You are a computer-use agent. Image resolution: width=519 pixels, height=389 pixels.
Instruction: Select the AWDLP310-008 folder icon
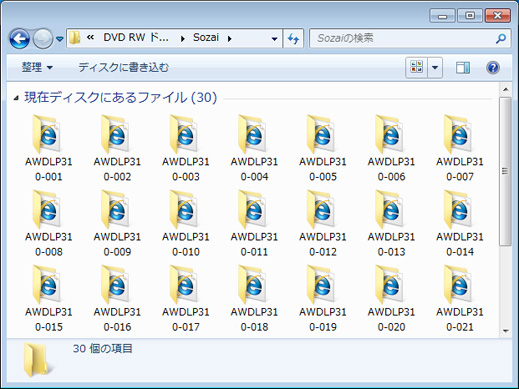[x=47, y=210]
